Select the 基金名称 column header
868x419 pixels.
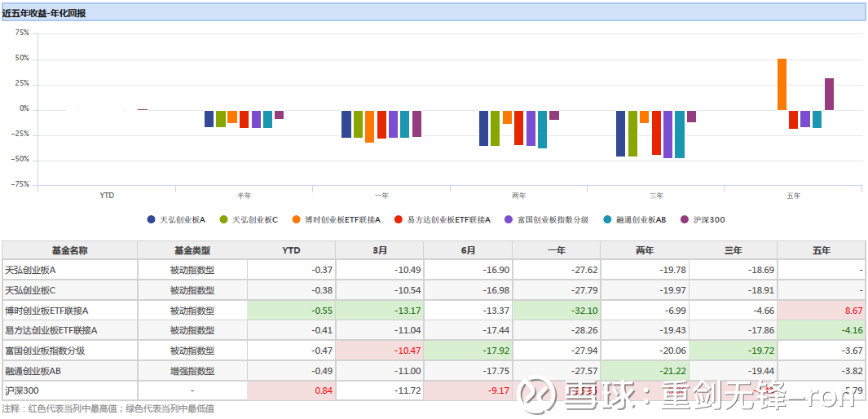pos(70,250)
